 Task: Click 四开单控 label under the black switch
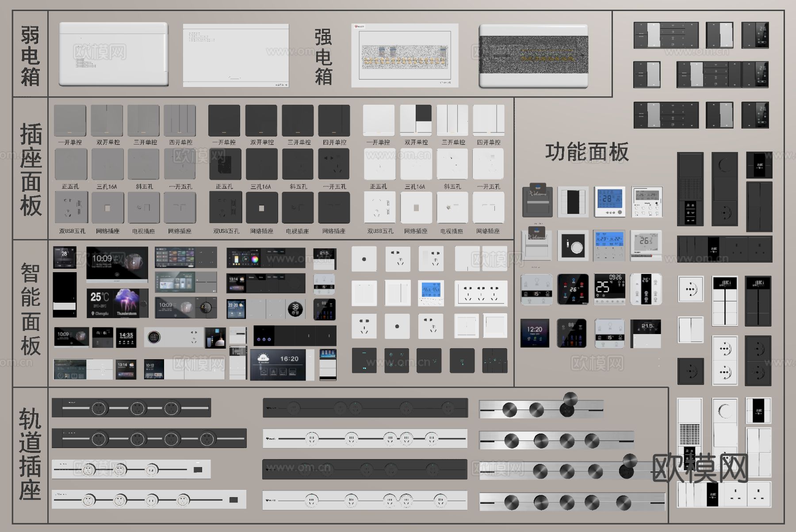[x=334, y=142]
